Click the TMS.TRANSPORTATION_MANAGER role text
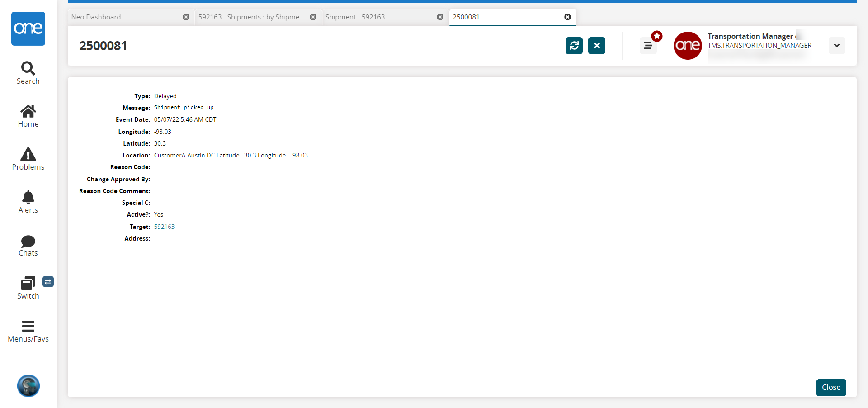This screenshot has width=868, height=408. click(x=759, y=46)
